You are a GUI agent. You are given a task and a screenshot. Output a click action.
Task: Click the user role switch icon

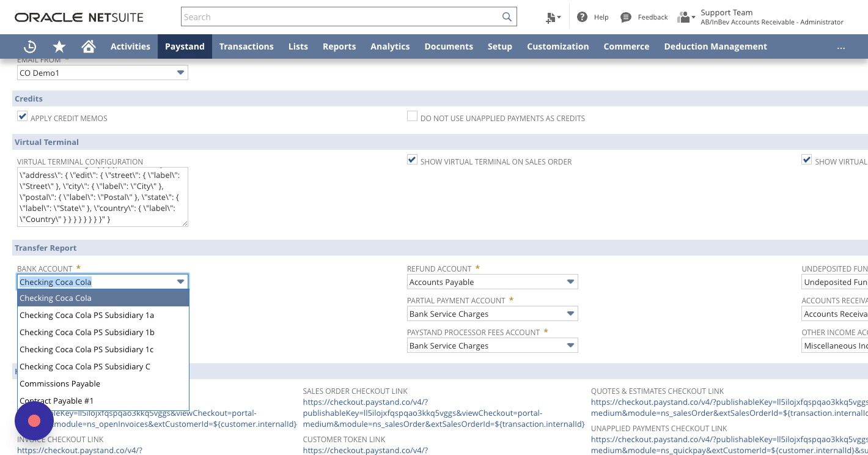pos(686,17)
